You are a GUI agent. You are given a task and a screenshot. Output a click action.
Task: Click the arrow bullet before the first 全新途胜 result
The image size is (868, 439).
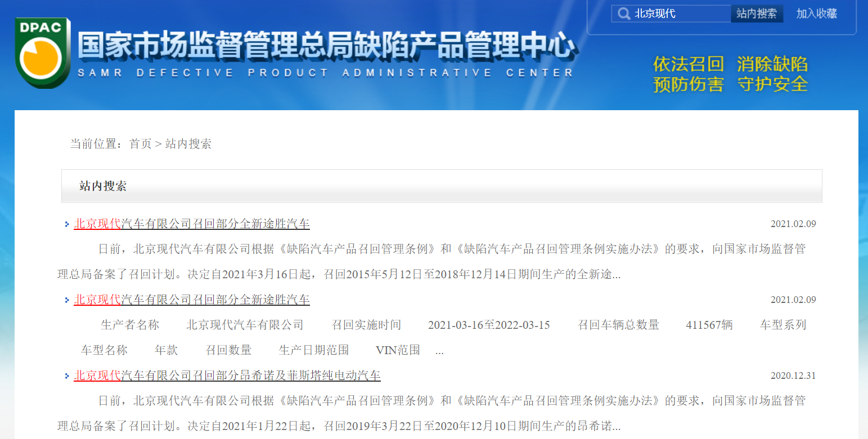coord(67,224)
